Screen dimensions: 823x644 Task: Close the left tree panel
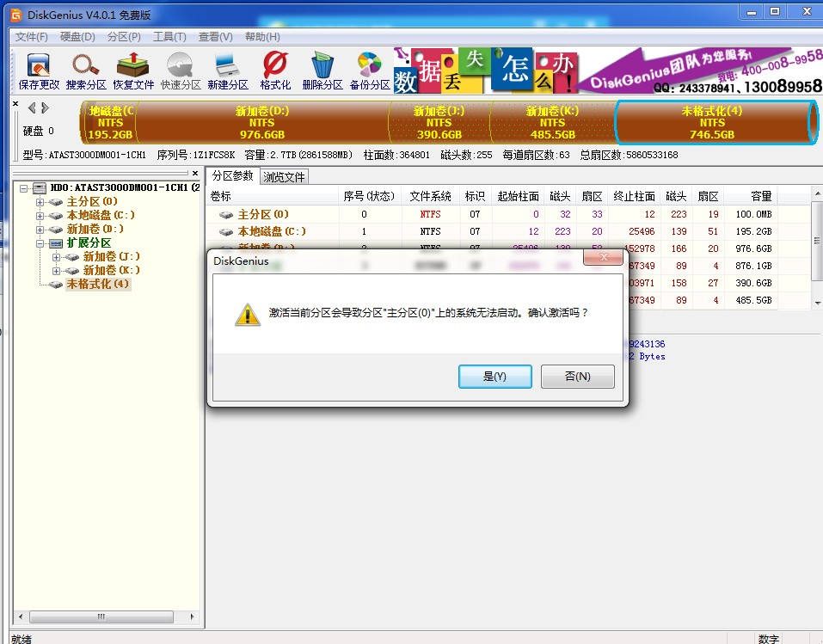coord(195,173)
